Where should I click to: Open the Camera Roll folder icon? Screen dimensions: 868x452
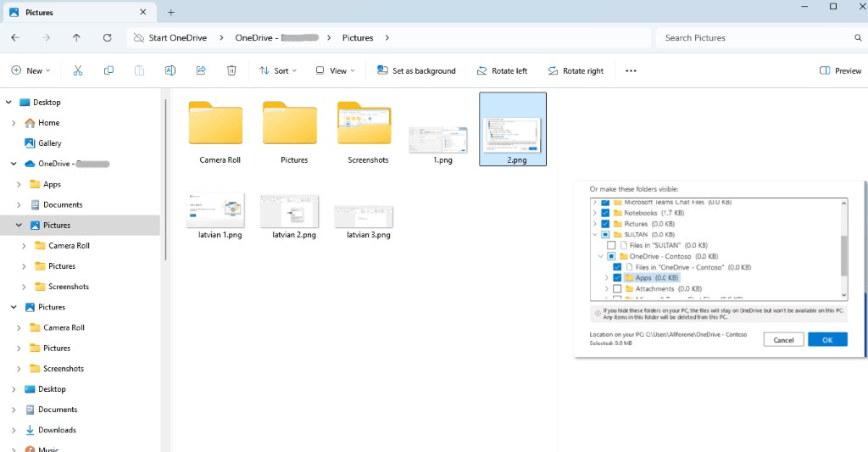(216, 123)
